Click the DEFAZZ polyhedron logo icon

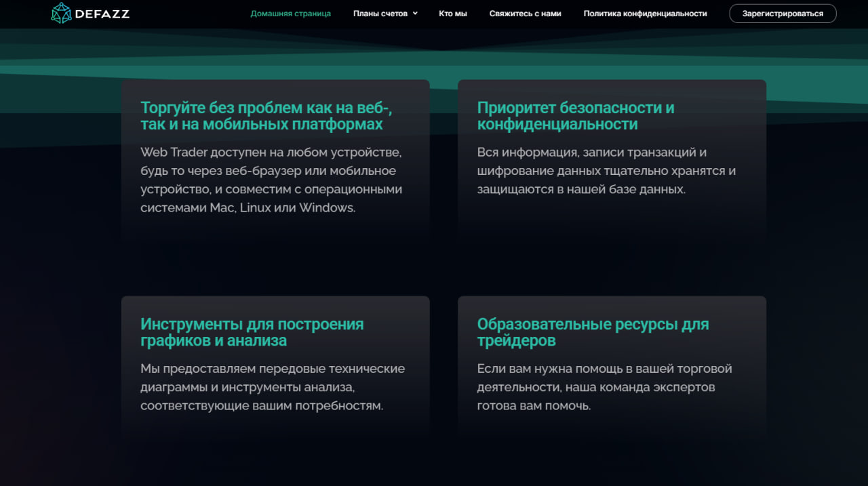61,14
